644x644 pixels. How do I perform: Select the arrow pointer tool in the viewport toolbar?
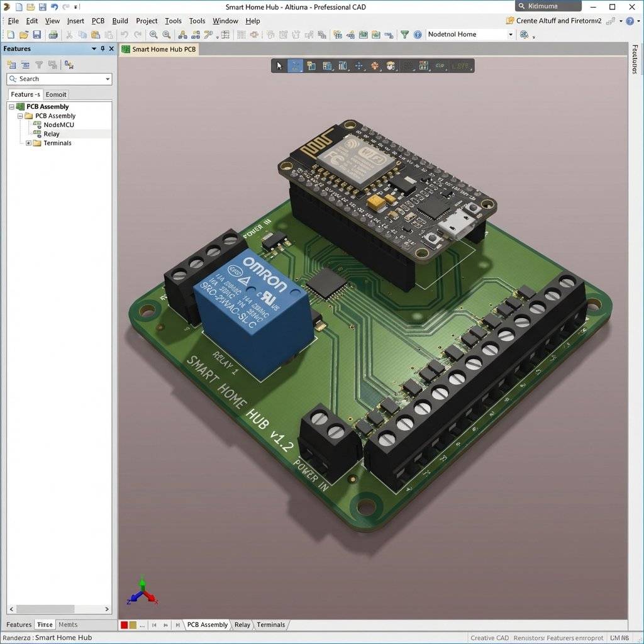pyautogui.click(x=280, y=65)
